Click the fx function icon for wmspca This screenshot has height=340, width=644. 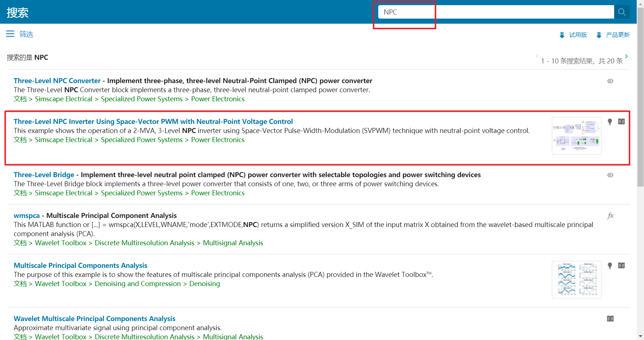(611, 216)
